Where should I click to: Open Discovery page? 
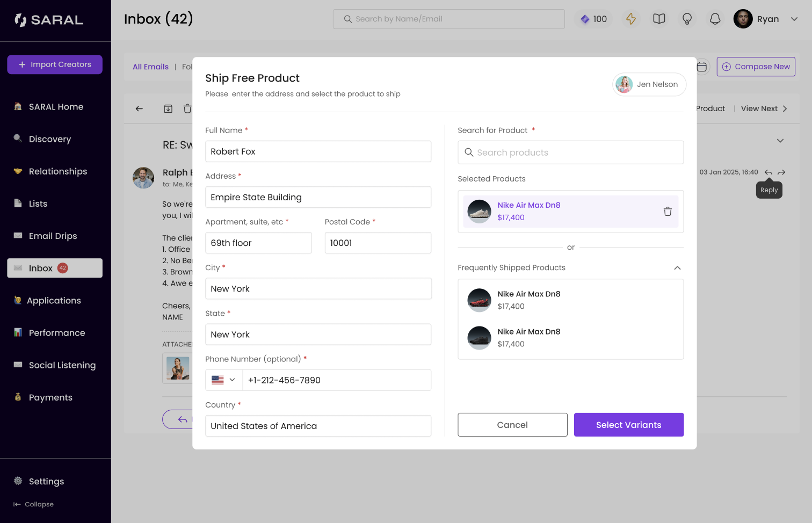tap(55, 139)
